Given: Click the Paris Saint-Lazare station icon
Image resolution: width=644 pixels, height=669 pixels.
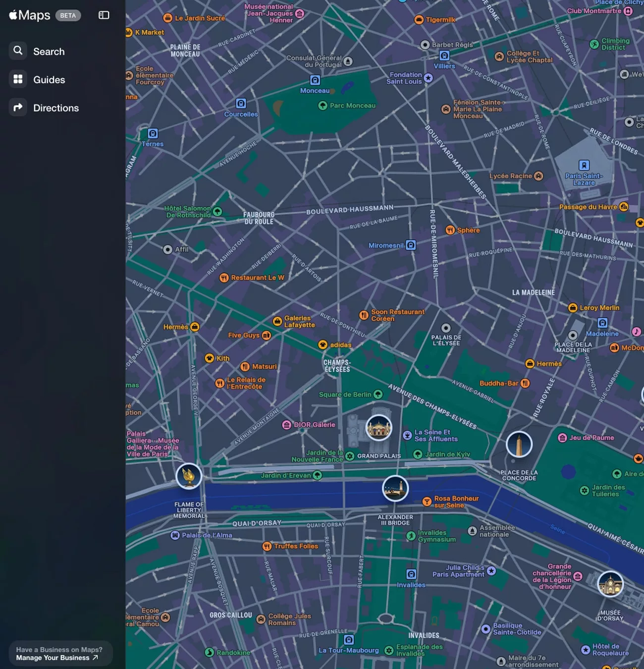Looking at the screenshot, I should click(x=584, y=165).
